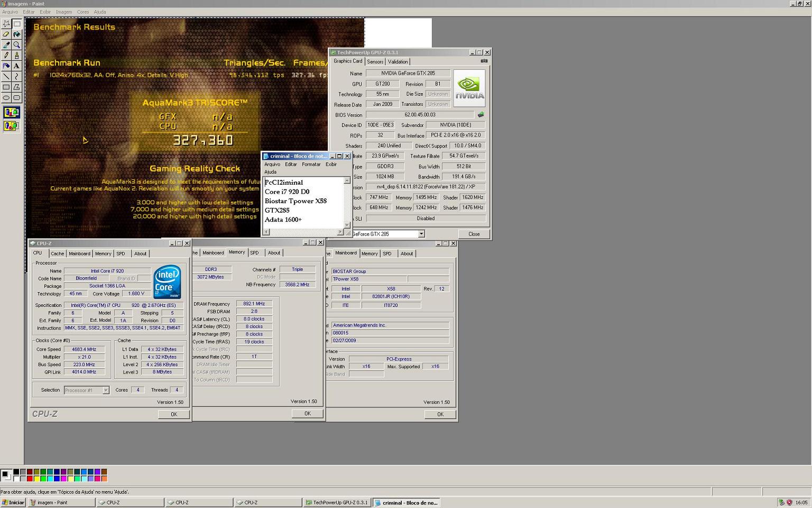Open Memory tab in CPU-Z Mainboard window
The height and width of the screenshot is (508, 812).
pos(370,253)
